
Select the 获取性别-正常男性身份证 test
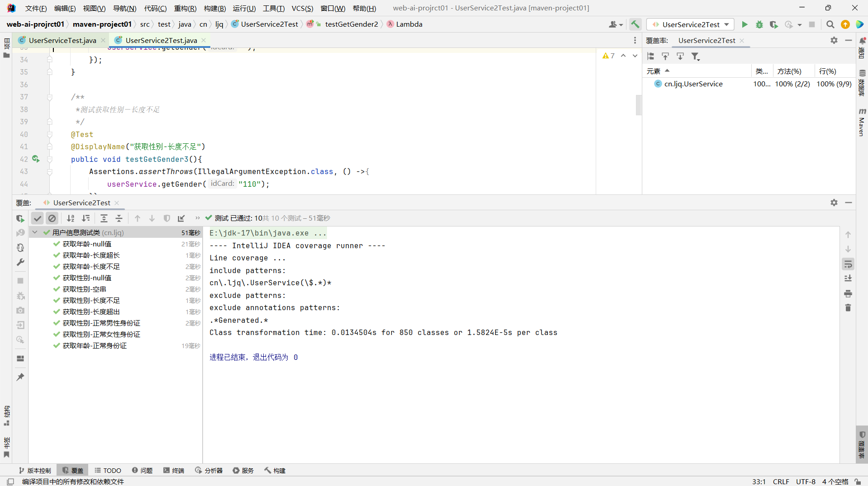[x=101, y=323]
